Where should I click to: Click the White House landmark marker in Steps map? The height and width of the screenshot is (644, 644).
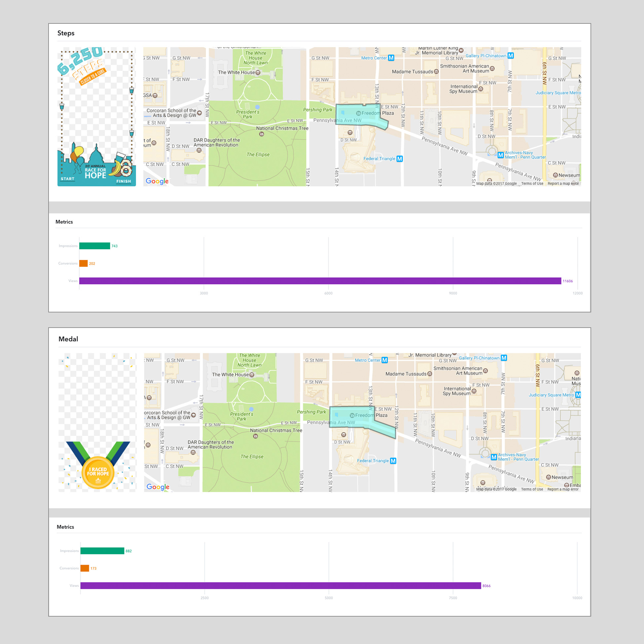click(258, 72)
